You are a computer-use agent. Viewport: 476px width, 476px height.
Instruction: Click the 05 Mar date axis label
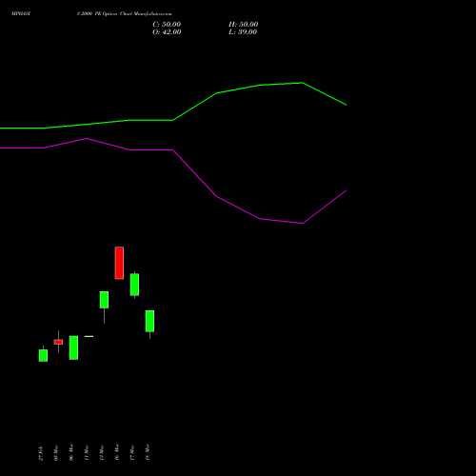(x=56, y=453)
